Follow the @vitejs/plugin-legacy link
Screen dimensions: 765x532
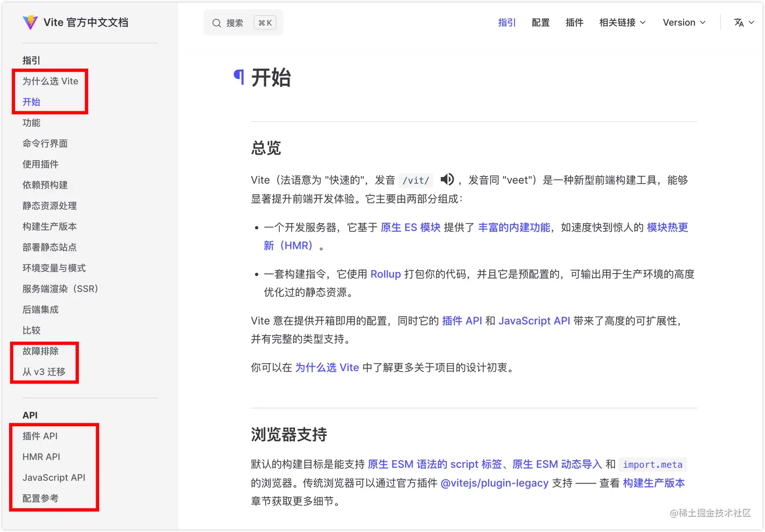pos(494,482)
